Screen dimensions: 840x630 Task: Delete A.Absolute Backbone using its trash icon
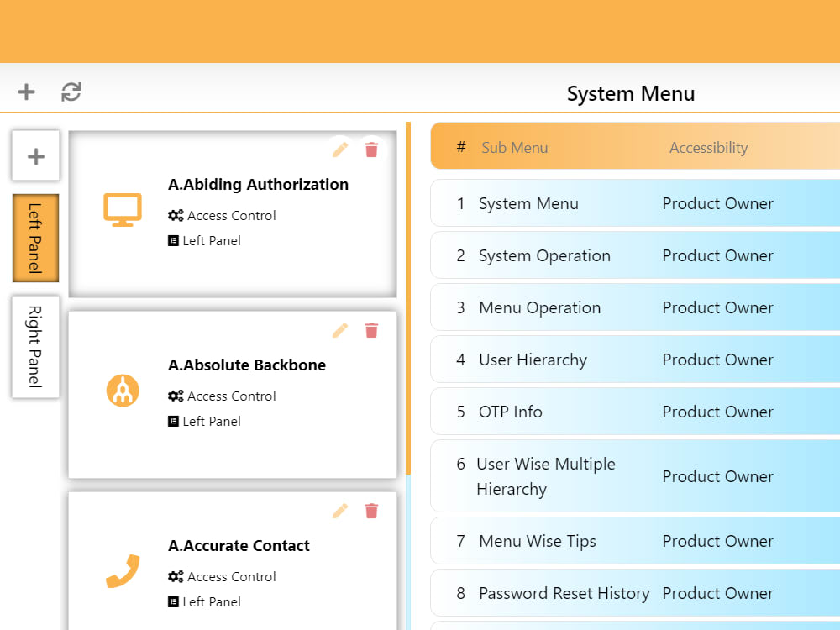pyautogui.click(x=371, y=330)
